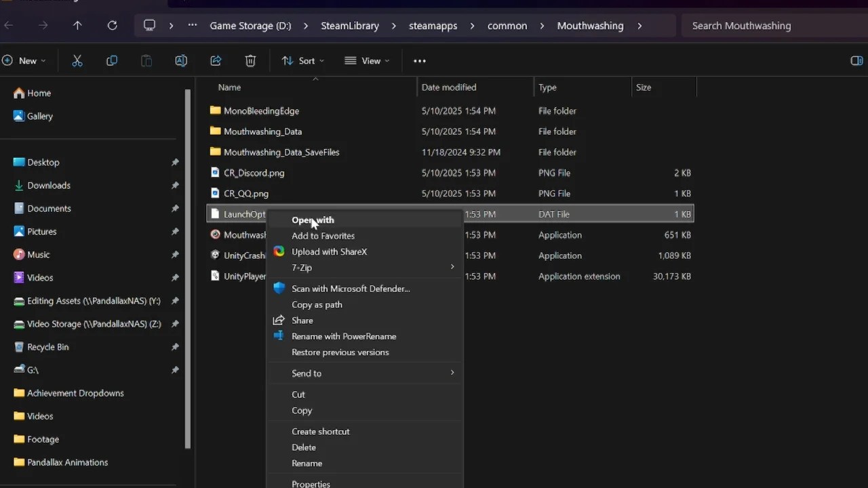Expand the View dropdown menu

point(367,61)
